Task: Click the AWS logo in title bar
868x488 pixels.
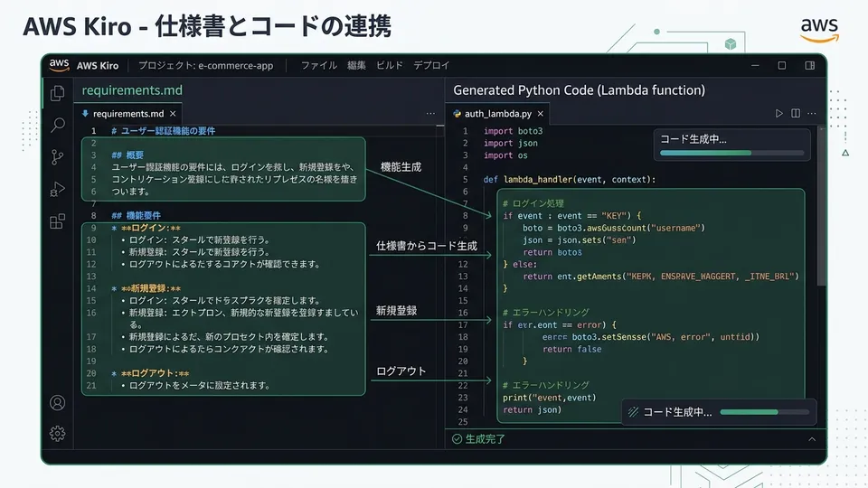Action: [60, 65]
